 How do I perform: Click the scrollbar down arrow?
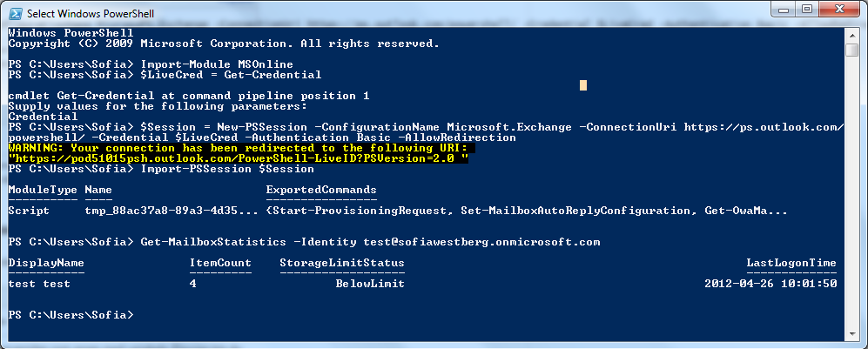(853, 333)
